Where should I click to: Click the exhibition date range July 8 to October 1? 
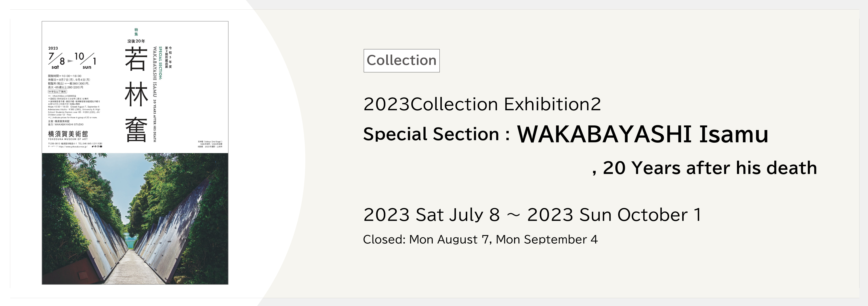click(x=532, y=215)
